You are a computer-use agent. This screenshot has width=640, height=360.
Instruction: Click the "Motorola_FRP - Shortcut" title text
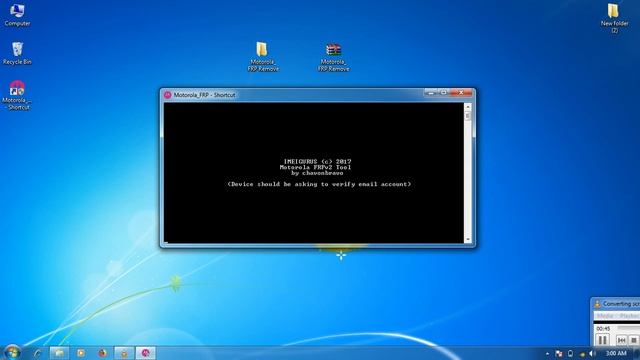coord(204,95)
